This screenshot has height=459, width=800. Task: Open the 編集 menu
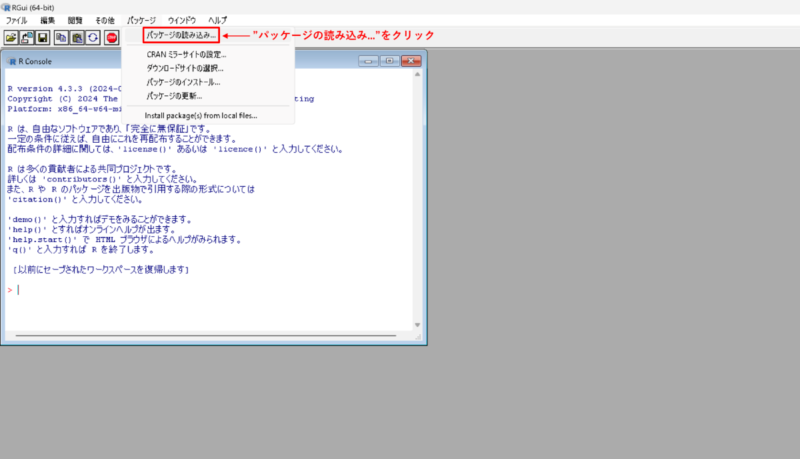coord(47,20)
